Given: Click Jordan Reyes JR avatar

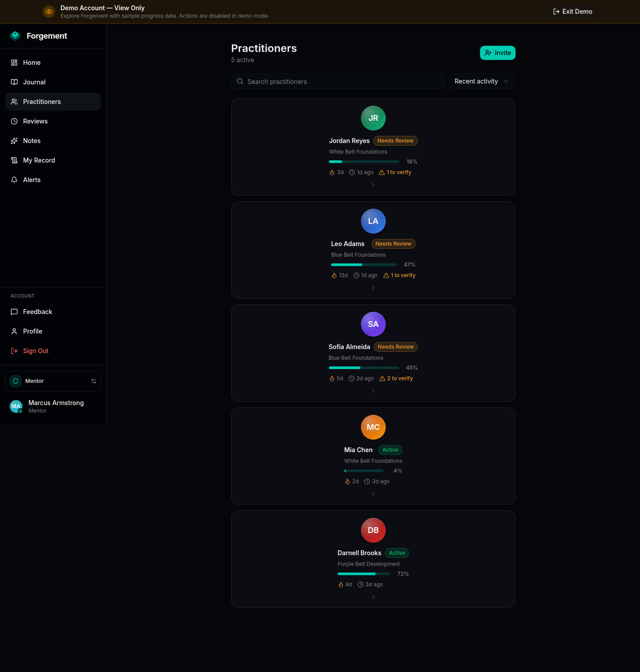Looking at the screenshot, I should point(373,118).
